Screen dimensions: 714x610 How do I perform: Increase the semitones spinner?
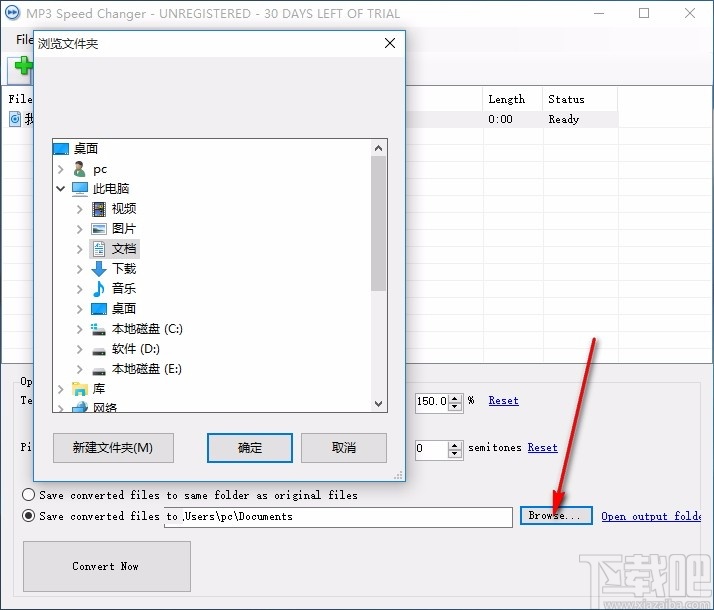pos(454,446)
